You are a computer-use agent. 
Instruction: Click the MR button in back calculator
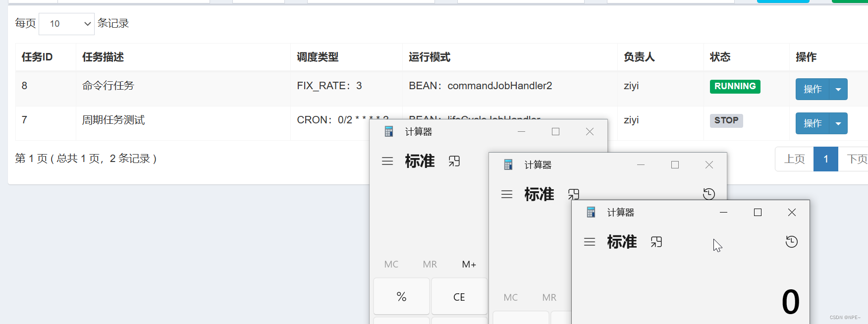(x=430, y=265)
